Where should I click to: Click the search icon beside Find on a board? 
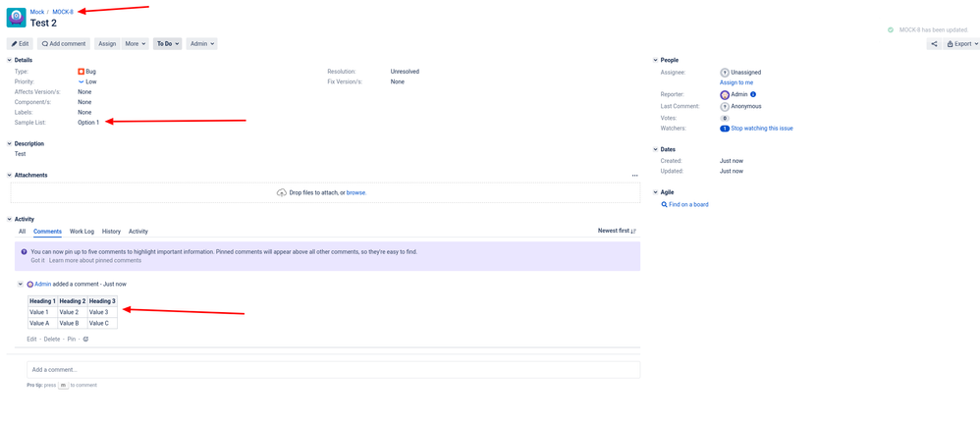[664, 205]
